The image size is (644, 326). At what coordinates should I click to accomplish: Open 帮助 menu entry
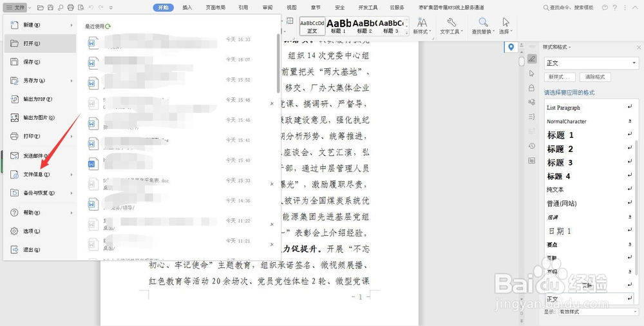(40, 213)
